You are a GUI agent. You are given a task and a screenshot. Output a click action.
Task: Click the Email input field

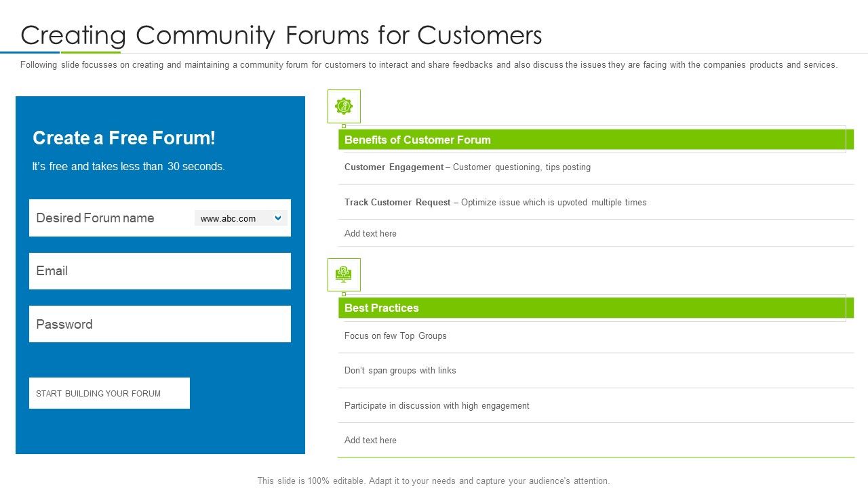pos(160,271)
